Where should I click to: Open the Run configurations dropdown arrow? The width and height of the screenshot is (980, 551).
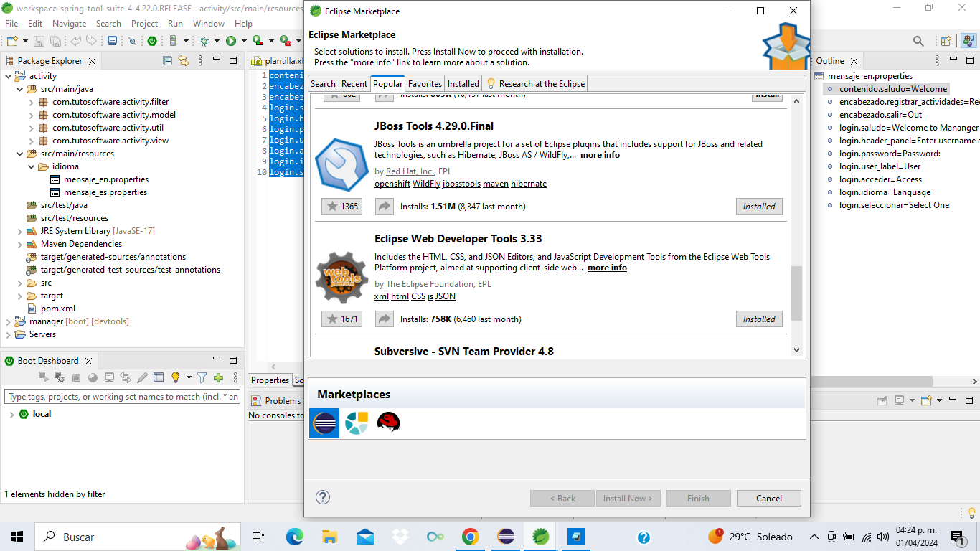coord(244,41)
